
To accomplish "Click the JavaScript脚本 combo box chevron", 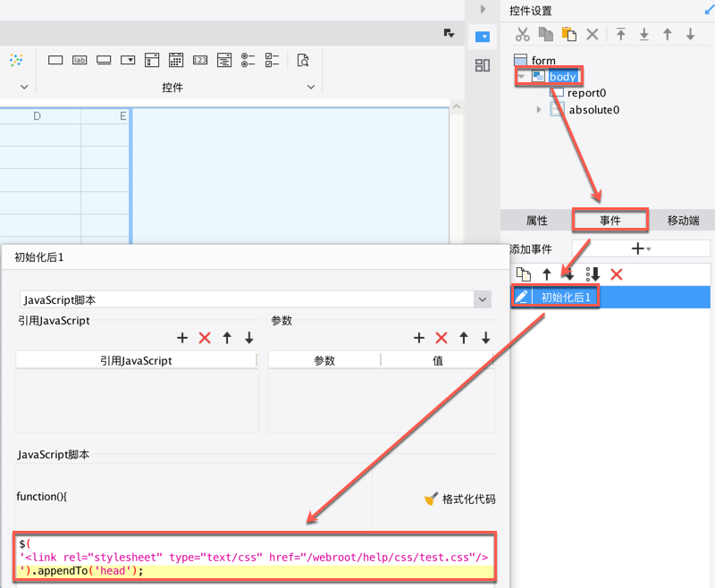I will pyautogui.click(x=483, y=299).
